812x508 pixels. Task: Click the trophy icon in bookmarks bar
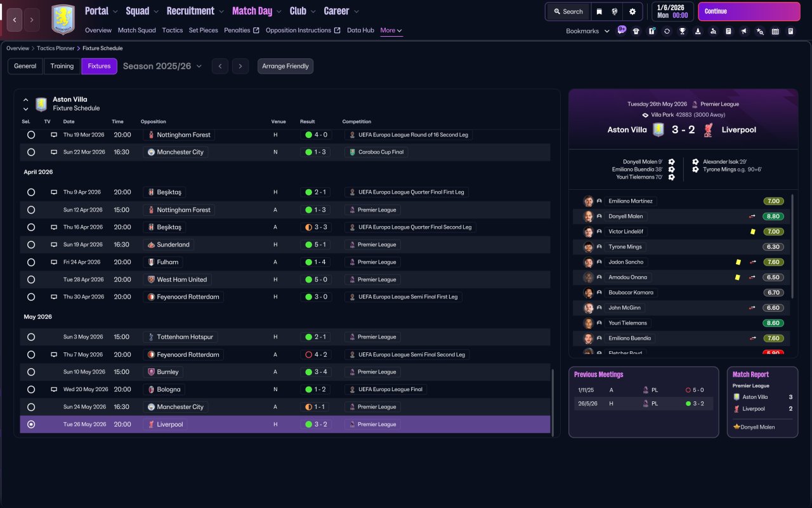(x=682, y=31)
